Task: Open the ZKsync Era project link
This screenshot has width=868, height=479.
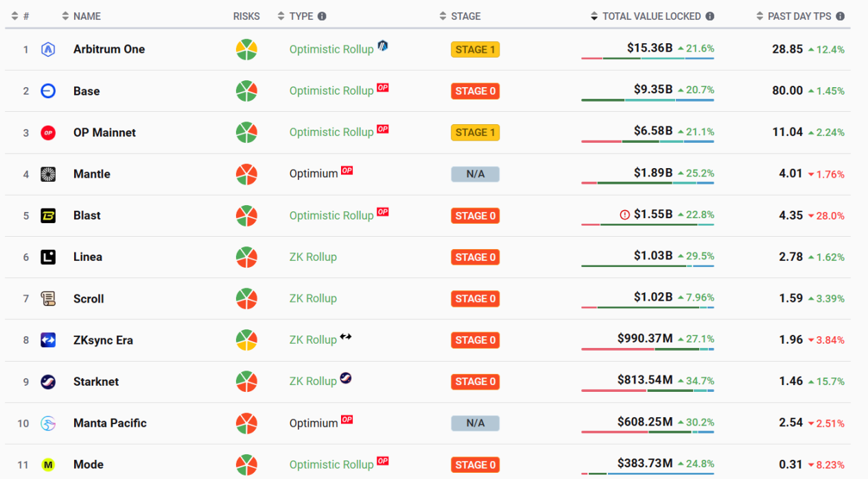Action: (103, 340)
